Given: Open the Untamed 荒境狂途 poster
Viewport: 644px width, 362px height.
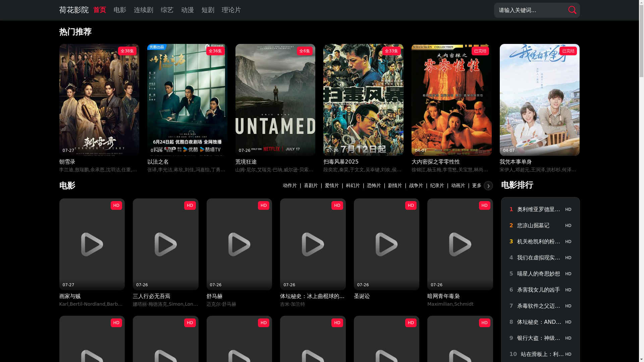Looking at the screenshot, I should coord(275,100).
